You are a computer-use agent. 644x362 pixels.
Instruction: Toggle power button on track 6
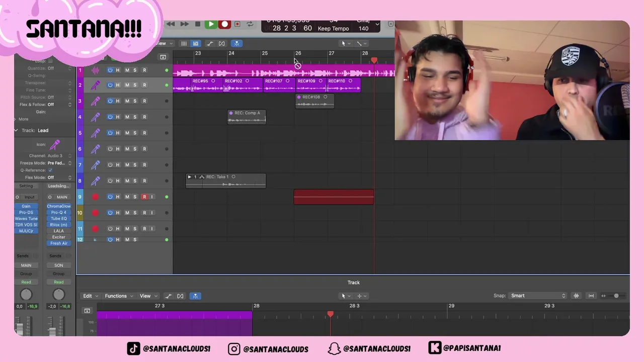(110, 149)
